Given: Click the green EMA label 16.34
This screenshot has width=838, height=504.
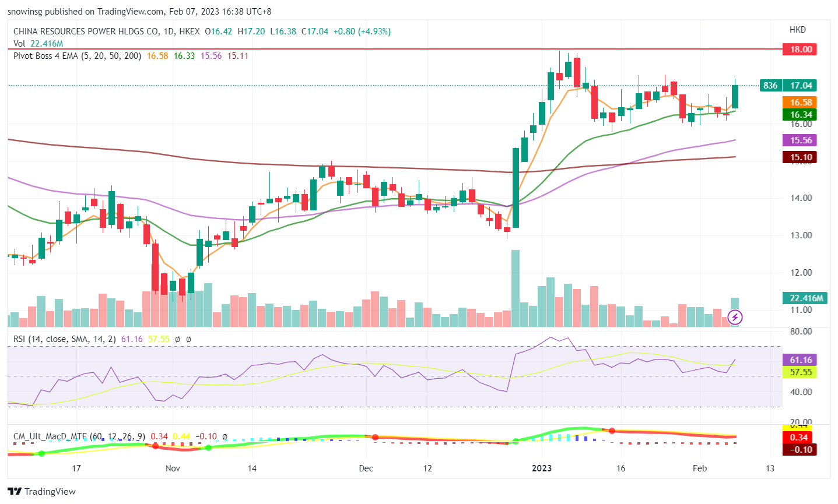Looking at the screenshot, I should (x=800, y=115).
